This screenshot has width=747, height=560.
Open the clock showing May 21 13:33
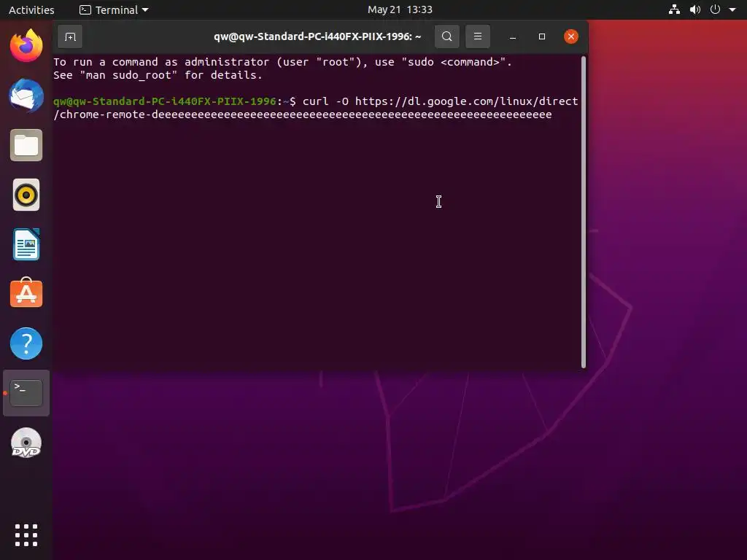click(x=400, y=9)
